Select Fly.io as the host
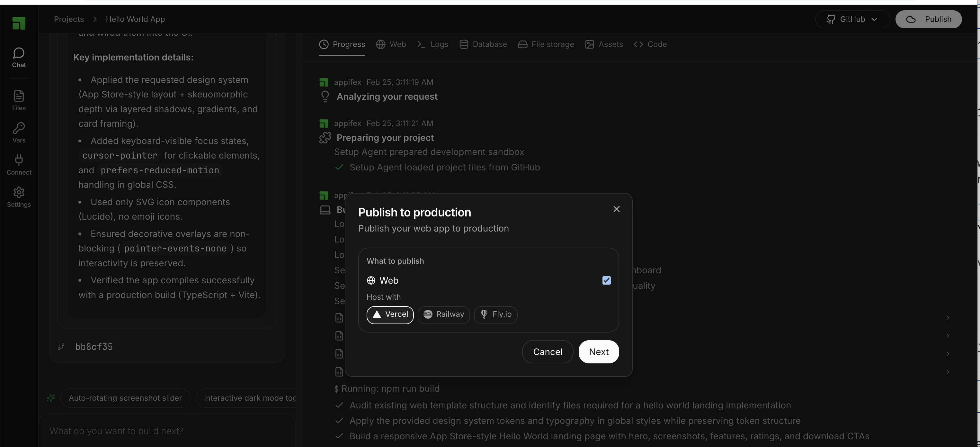Viewport: 980px width, 447px height. [x=495, y=315]
